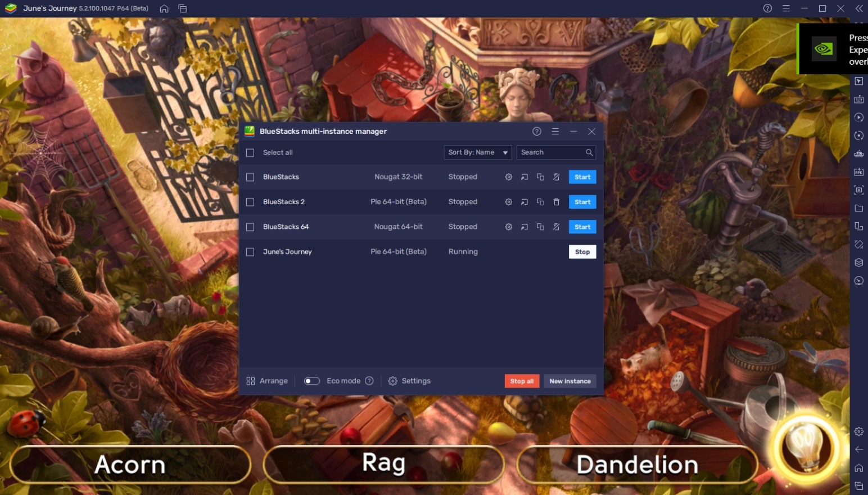Viewport: 868px width, 495px height.
Task: Click the Stop all button
Action: [x=522, y=381]
